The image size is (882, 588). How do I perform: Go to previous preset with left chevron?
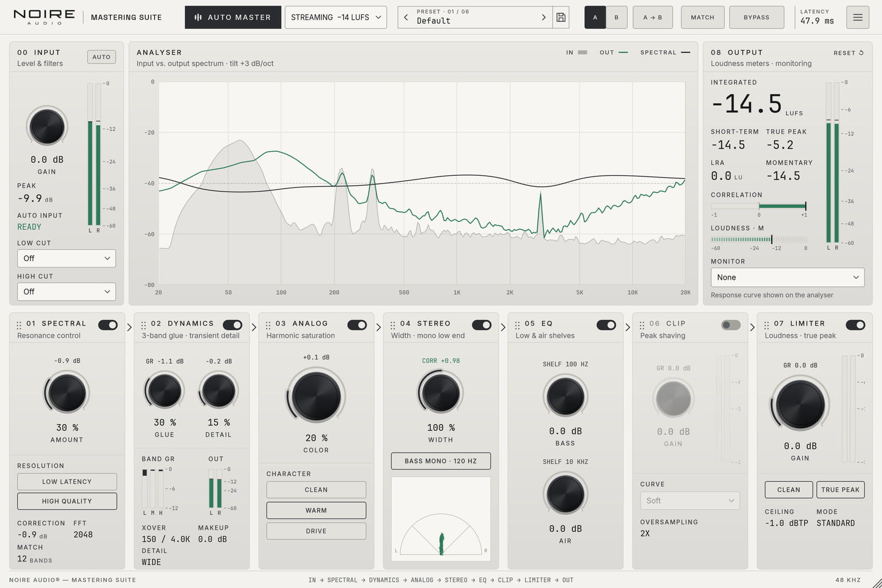coord(406,17)
